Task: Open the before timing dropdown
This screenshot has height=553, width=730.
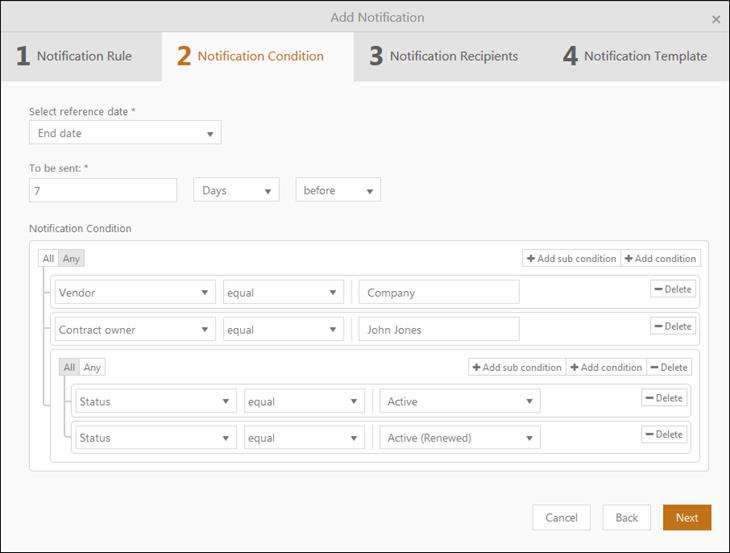Action: [x=338, y=191]
